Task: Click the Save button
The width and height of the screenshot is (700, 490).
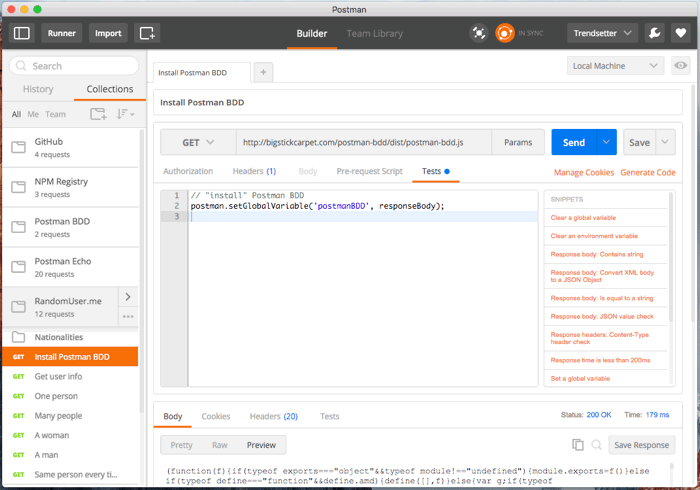Action: 639,142
